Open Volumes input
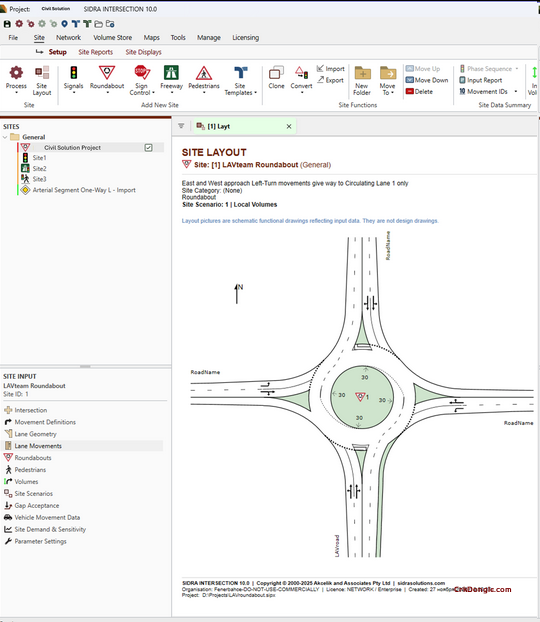540x622 pixels. pyautogui.click(x=26, y=482)
